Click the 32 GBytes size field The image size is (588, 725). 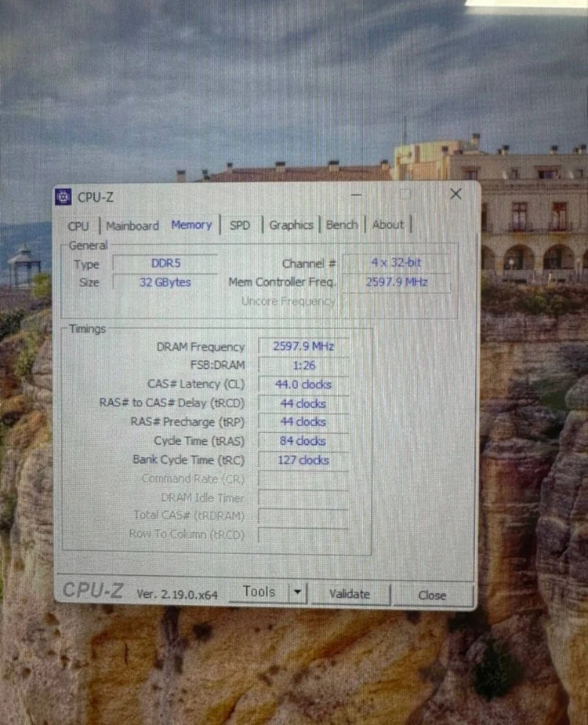click(x=165, y=282)
